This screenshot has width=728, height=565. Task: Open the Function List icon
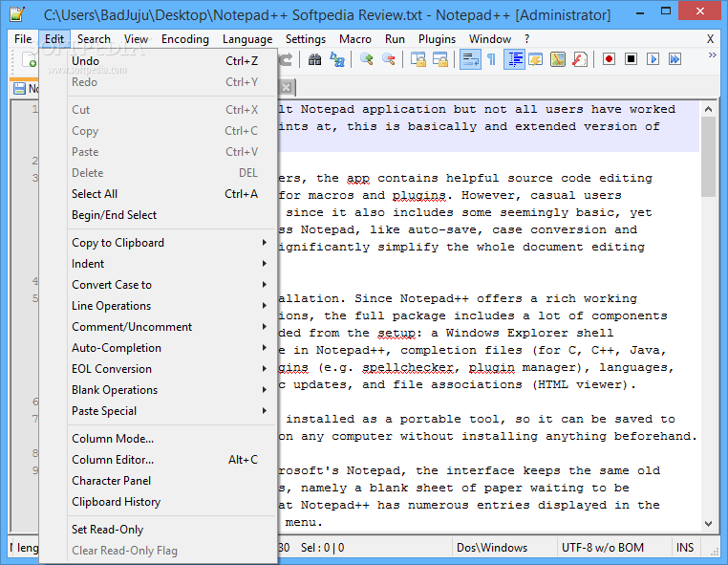point(579,59)
